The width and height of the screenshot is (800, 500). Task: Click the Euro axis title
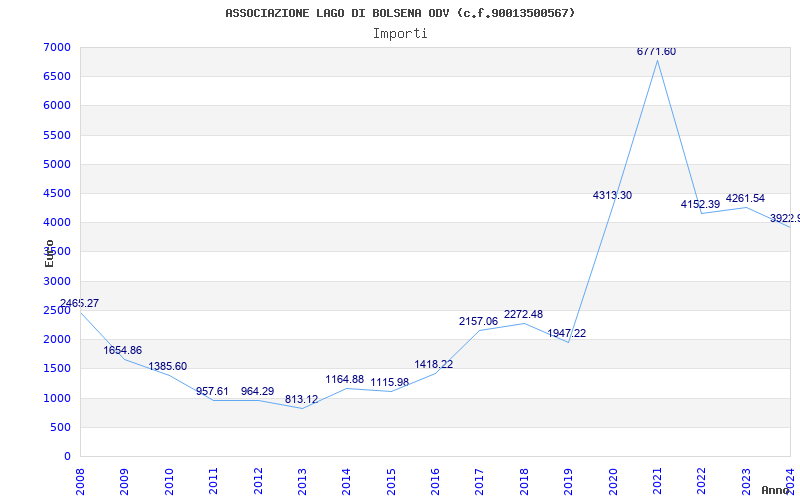[x=49, y=253]
